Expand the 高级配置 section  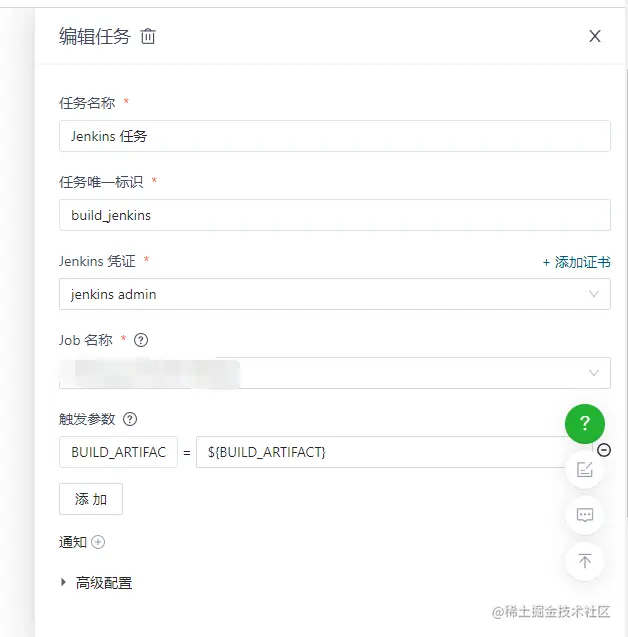click(x=96, y=583)
